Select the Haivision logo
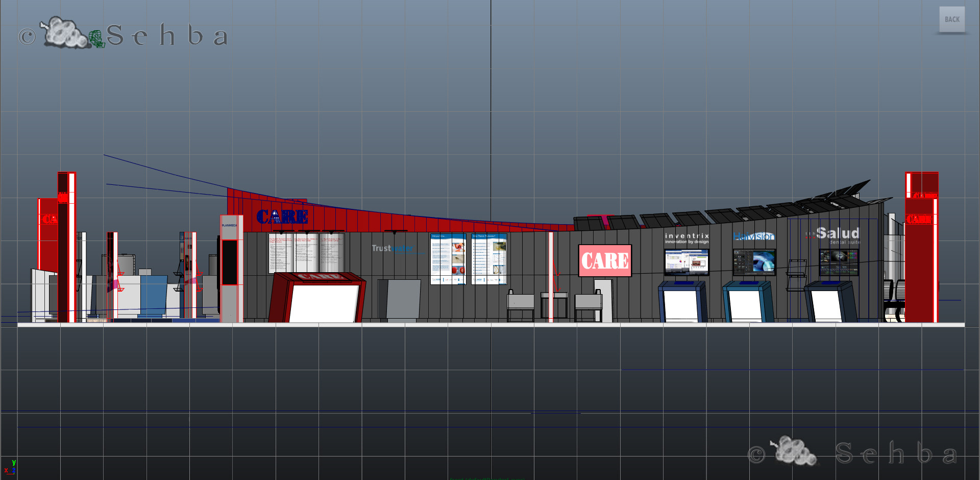The height and width of the screenshot is (480, 980). (x=754, y=236)
